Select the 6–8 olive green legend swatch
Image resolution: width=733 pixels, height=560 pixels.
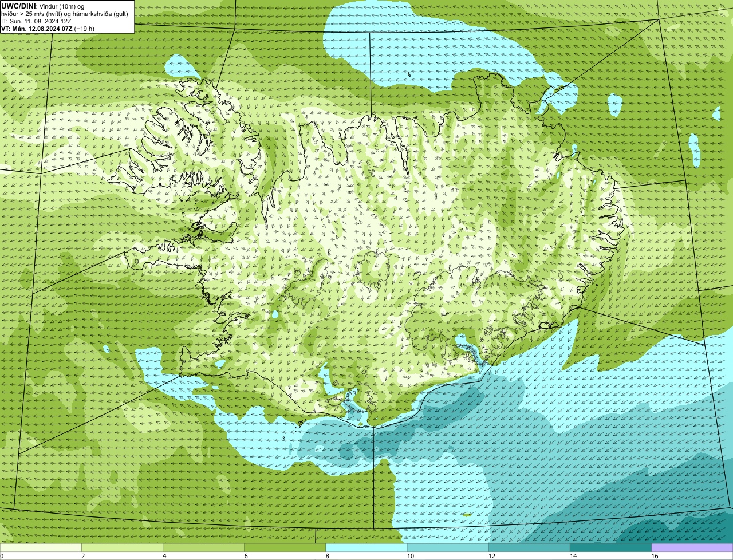click(285, 548)
